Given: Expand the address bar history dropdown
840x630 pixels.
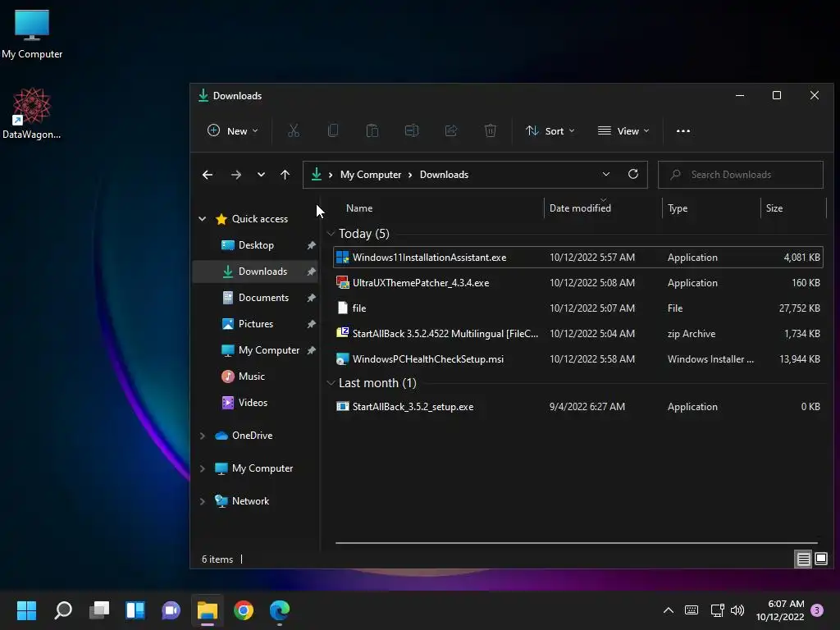Looking at the screenshot, I should point(606,174).
